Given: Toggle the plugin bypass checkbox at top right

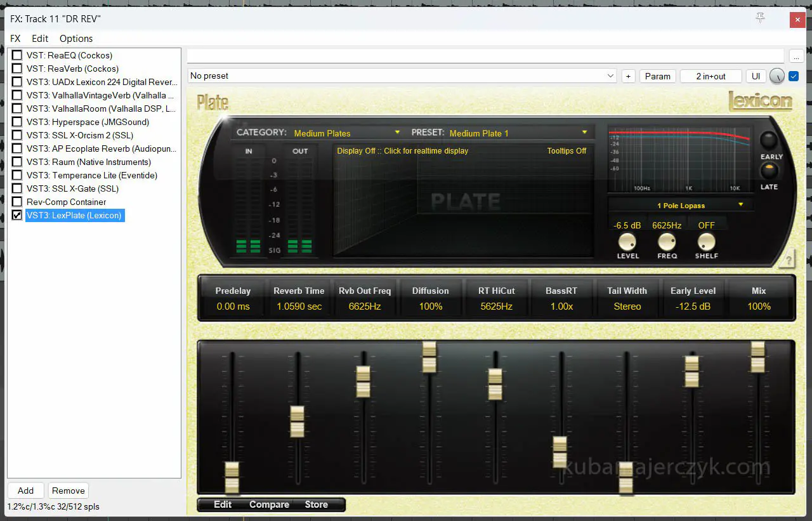Looking at the screenshot, I should [794, 76].
